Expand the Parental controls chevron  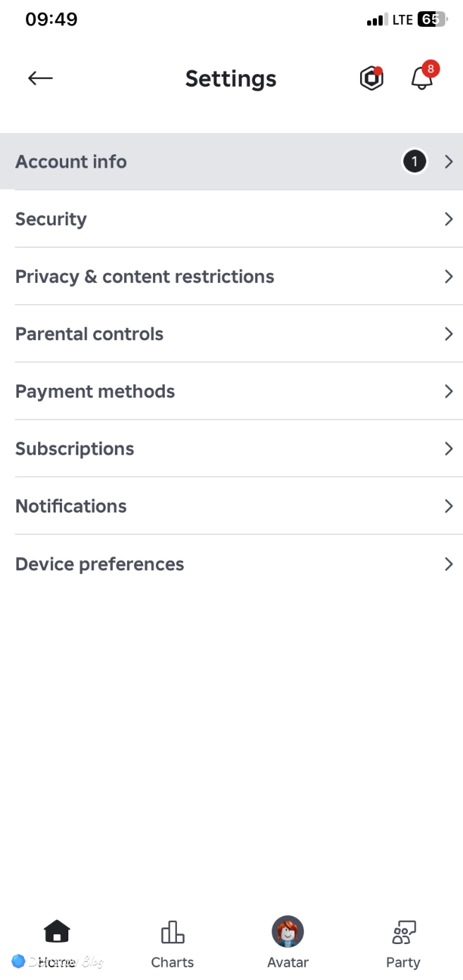tap(449, 334)
